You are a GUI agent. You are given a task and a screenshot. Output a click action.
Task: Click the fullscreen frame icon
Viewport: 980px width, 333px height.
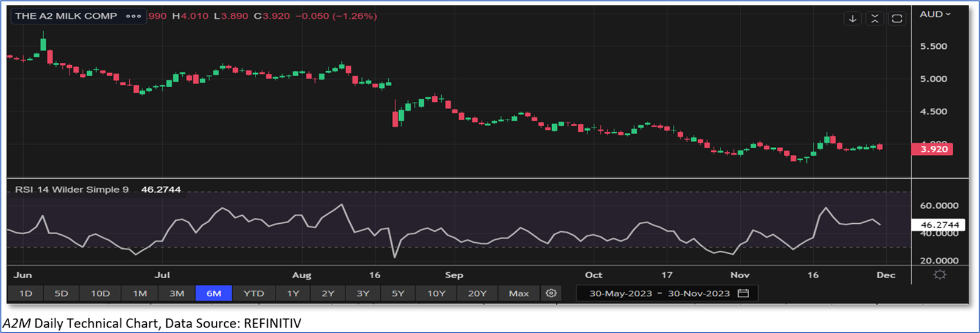click(x=897, y=19)
